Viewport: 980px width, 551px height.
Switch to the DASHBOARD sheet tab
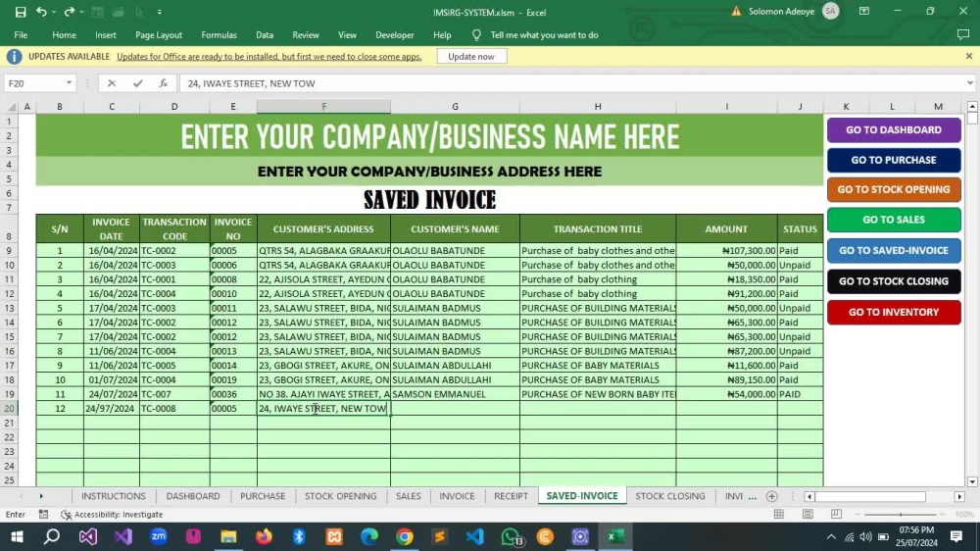193,496
